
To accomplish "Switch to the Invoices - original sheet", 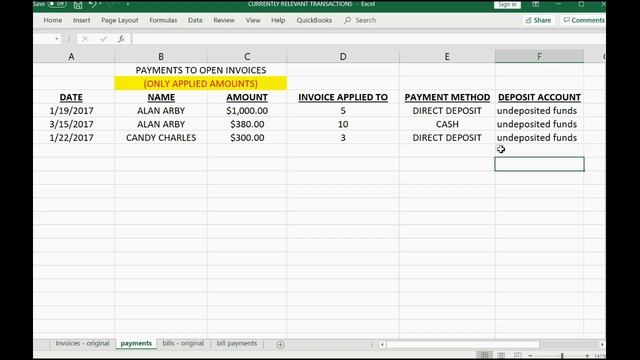I will (82, 343).
